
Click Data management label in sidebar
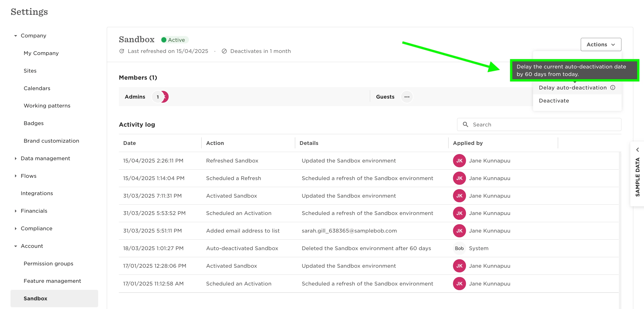click(45, 159)
